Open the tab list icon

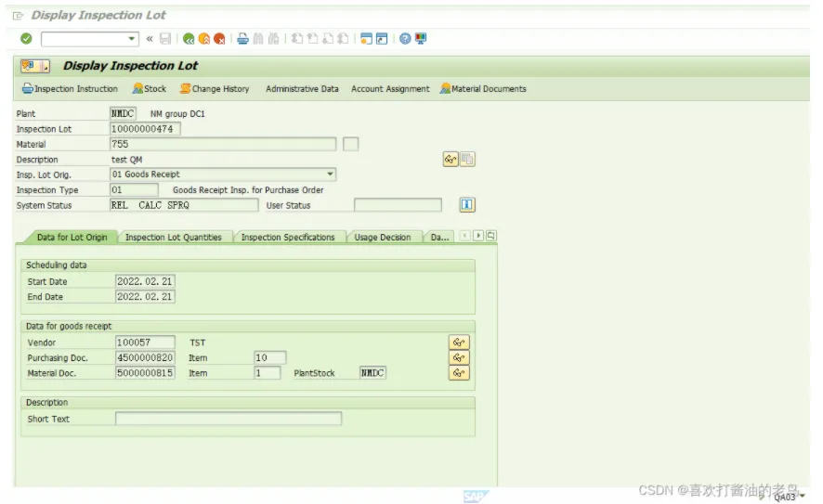coord(490,236)
